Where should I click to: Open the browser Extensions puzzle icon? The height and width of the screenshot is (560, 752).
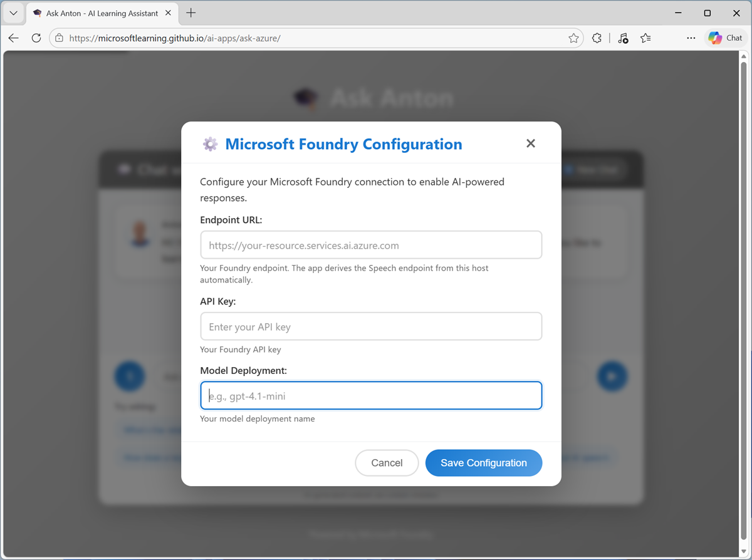[x=597, y=38]
